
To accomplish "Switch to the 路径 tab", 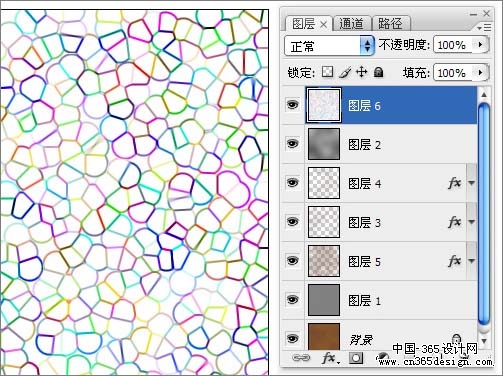I will pyautogui.click(x=391, y=24).
